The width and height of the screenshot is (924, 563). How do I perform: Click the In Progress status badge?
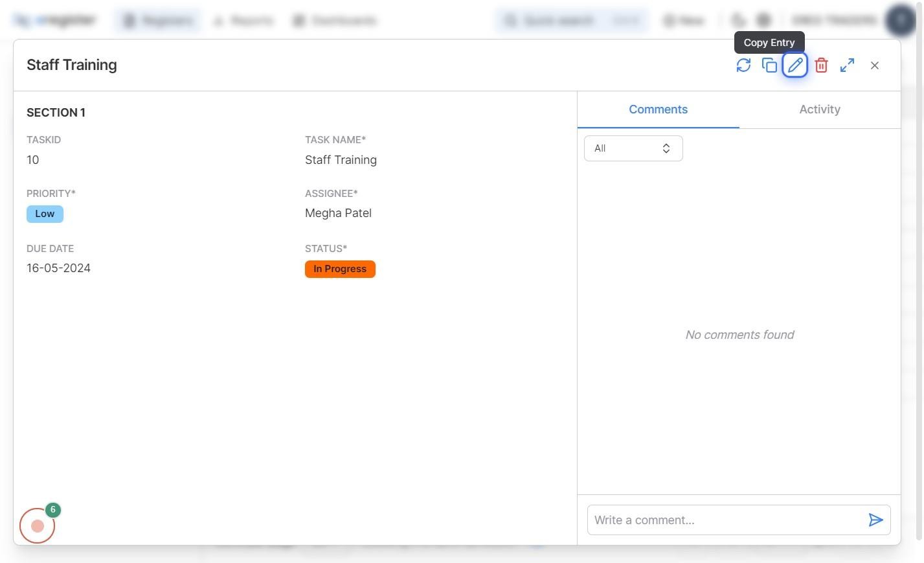(340, 268)
